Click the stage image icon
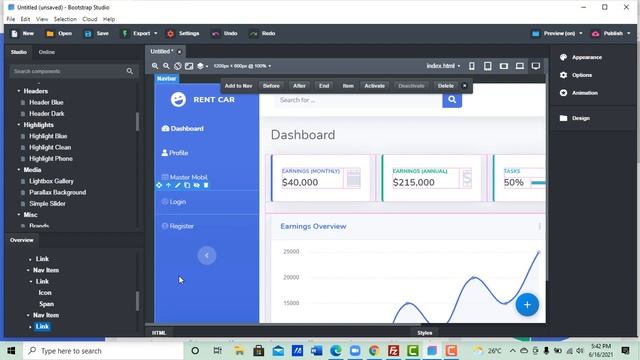This screenshot has height=360, width=640. tap(189, 66)
